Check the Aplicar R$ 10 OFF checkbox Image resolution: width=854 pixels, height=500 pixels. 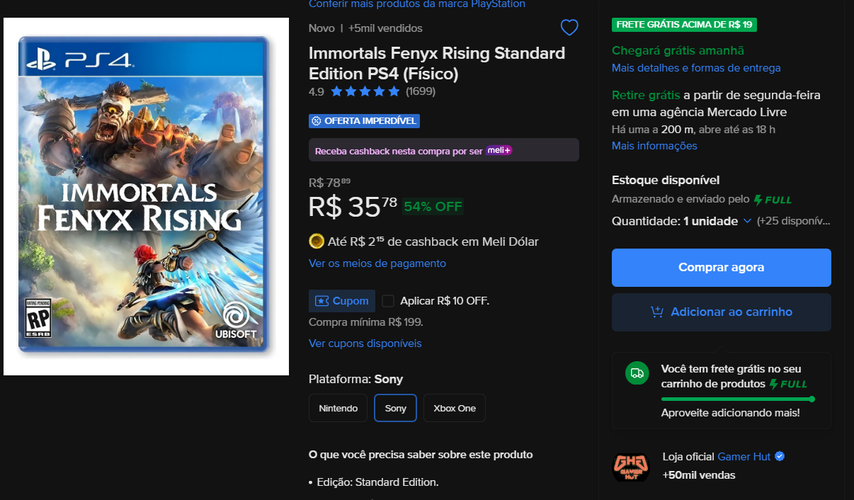pyautogui.click(x=388, y=301)
